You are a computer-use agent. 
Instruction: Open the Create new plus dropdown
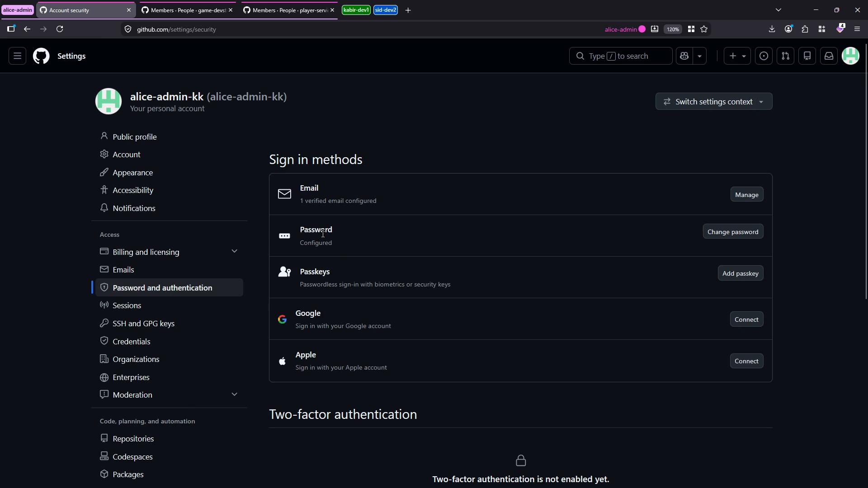(737, 56)
